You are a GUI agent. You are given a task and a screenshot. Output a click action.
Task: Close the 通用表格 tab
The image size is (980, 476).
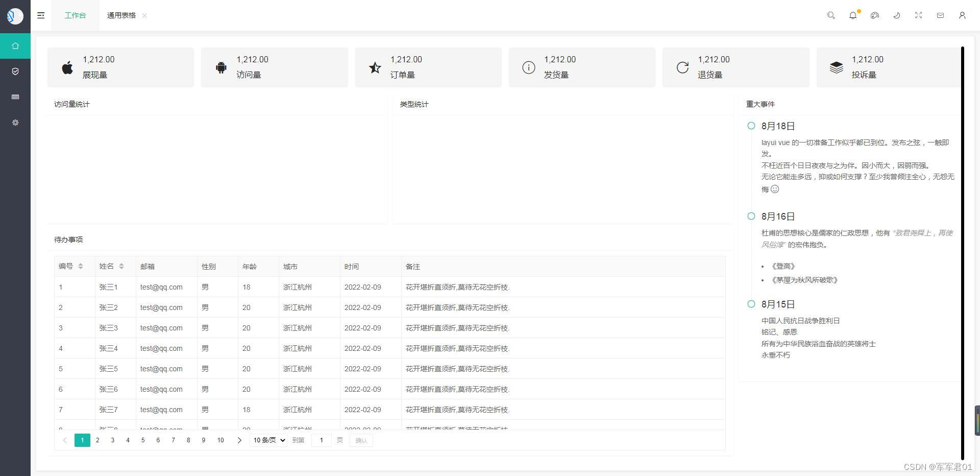144,15
